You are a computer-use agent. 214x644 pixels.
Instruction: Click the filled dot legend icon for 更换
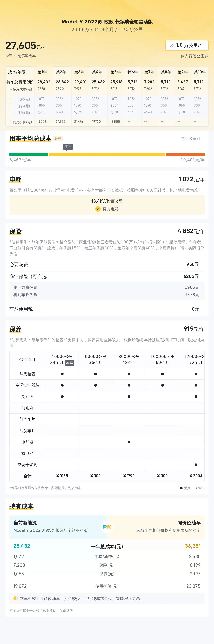click(181, 488)
